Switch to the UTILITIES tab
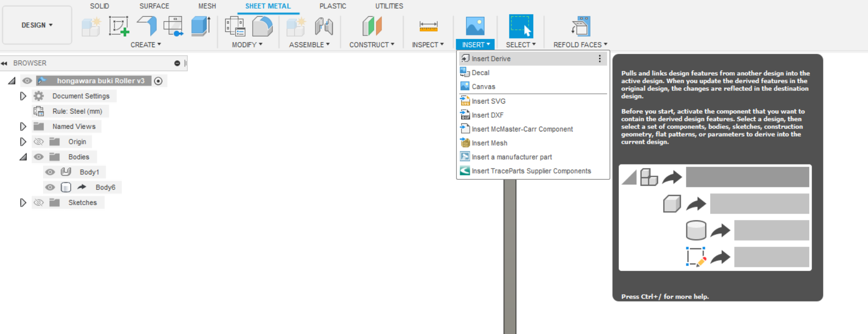This screenshot has height=334, width=868. pyautogui.click(x=389, y=6)
